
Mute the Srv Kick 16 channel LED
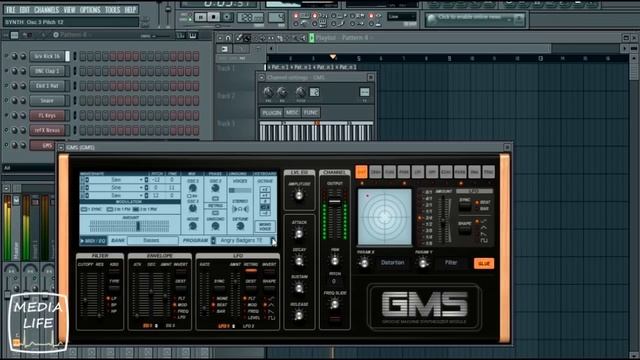pos(6,56)
